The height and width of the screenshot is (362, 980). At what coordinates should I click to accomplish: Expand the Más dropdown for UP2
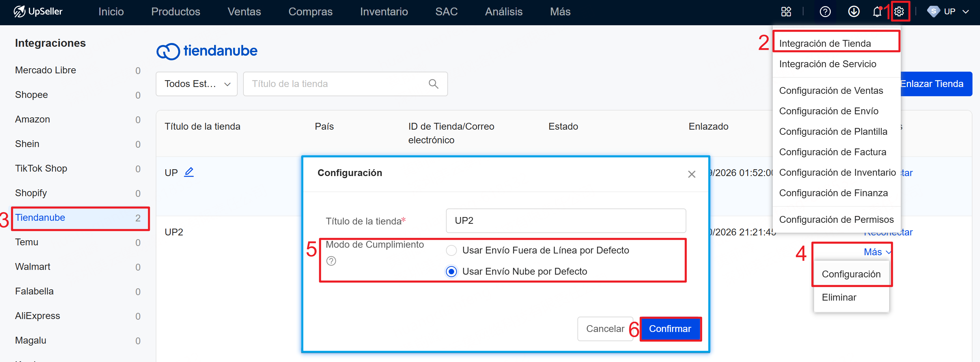(877, 252)
